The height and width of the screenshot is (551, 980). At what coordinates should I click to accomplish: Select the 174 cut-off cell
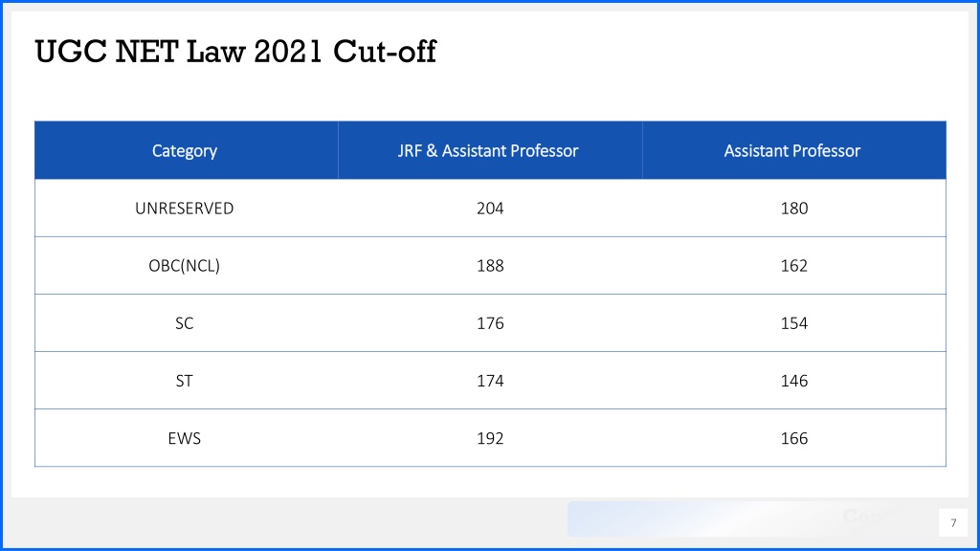[490, 381]
